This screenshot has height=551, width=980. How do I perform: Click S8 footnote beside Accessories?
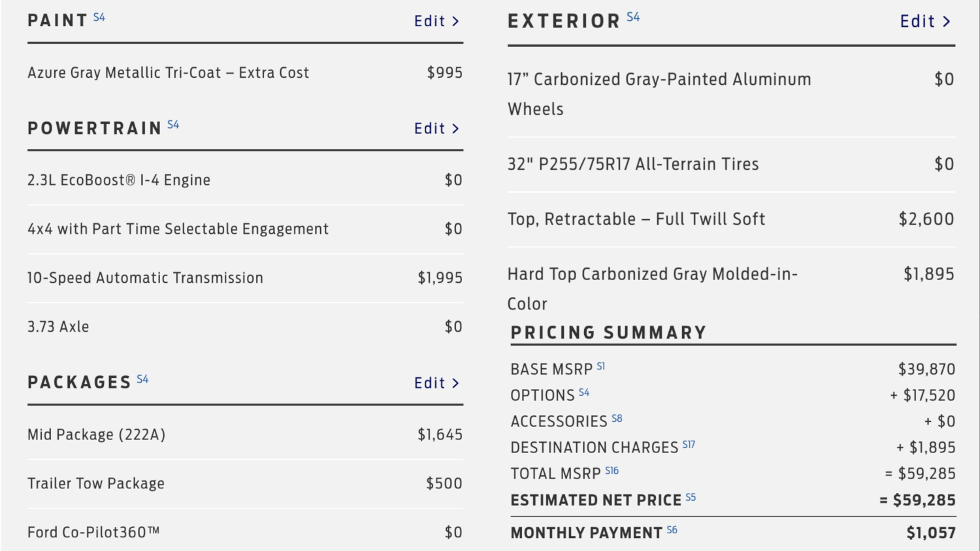[617, 418]
